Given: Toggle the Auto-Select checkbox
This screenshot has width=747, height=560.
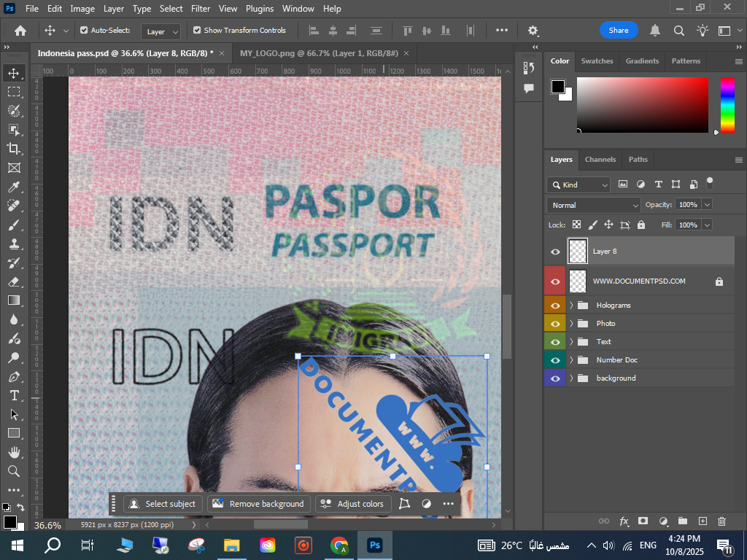Looking at the screenshot, I should pos(84,31).
